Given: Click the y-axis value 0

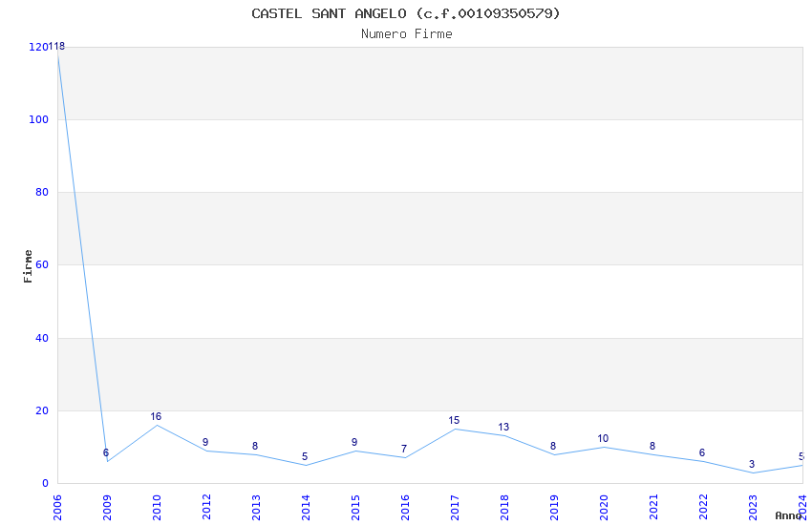Looking at the screenshot, I should tap(46, 483).
